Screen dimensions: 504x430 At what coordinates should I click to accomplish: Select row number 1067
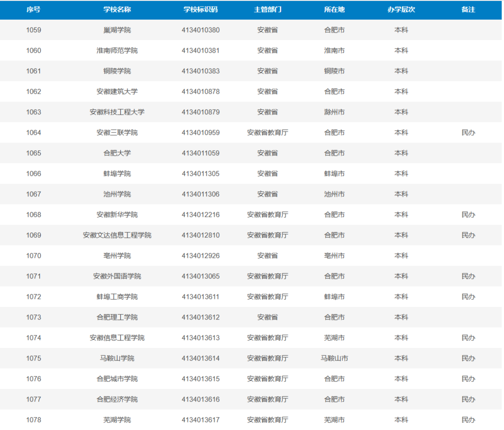(x=34, y=194)
